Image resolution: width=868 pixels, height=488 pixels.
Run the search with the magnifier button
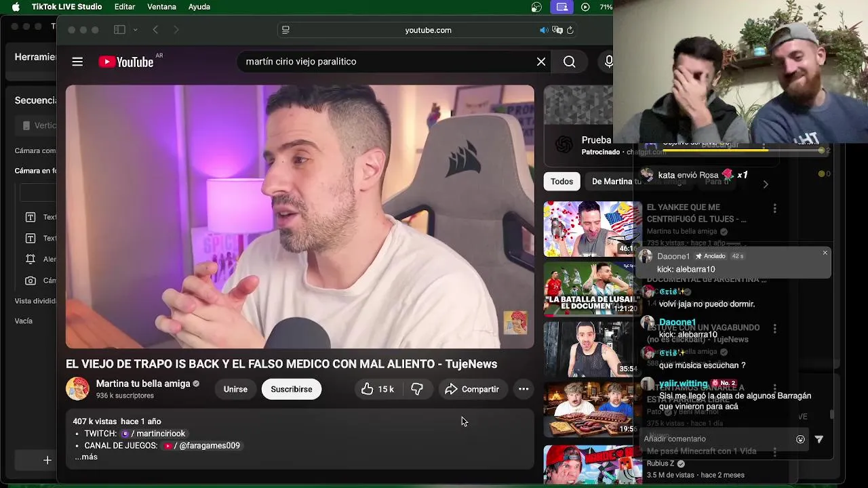[570, 62]
